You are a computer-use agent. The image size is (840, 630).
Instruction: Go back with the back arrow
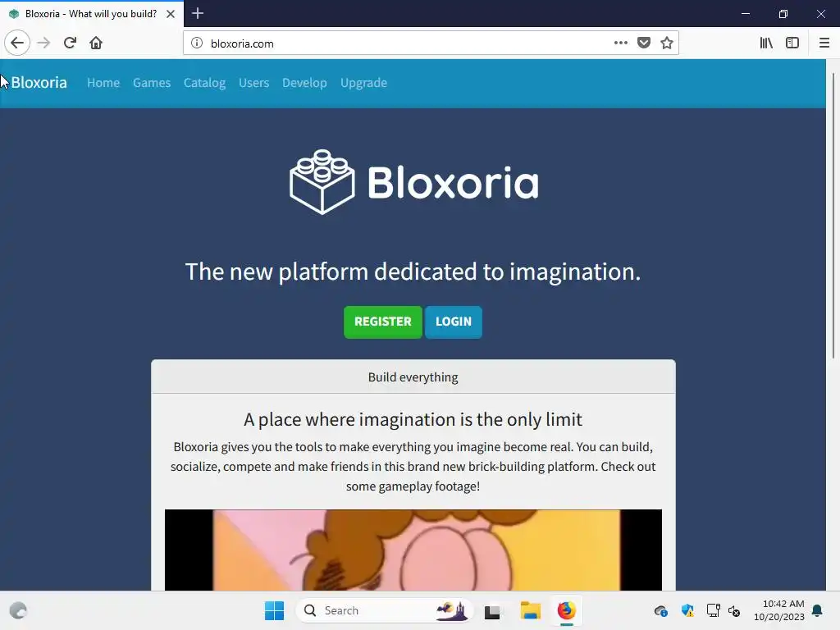pos(17,43)
